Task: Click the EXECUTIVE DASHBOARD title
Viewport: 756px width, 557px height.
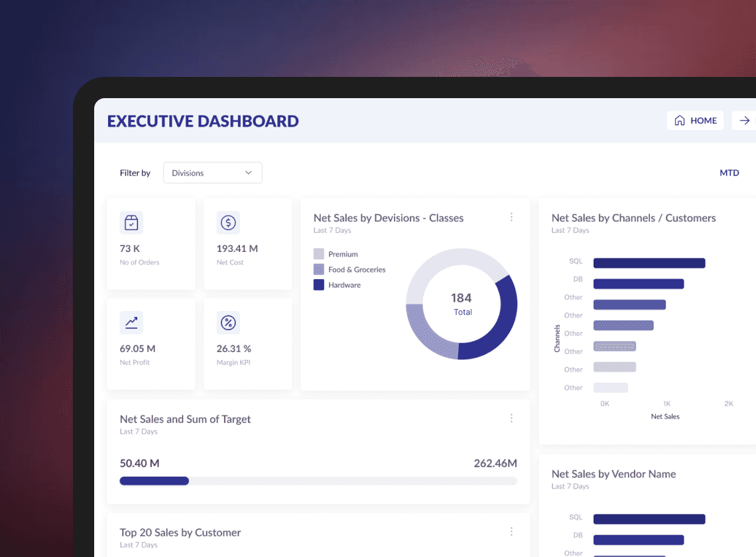Action: pyautogui.click(x=203, y=121)
